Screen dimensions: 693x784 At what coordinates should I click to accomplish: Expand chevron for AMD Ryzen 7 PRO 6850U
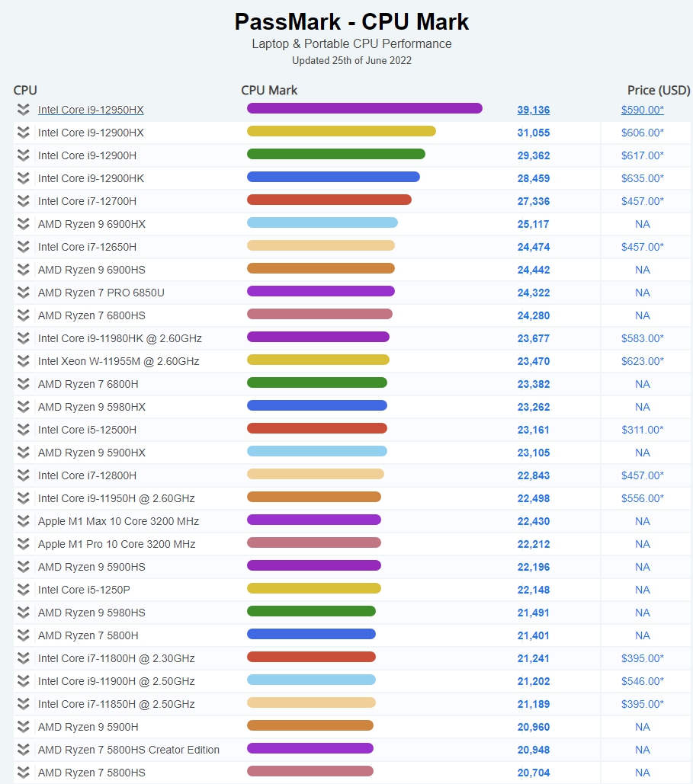pos(23,293)
